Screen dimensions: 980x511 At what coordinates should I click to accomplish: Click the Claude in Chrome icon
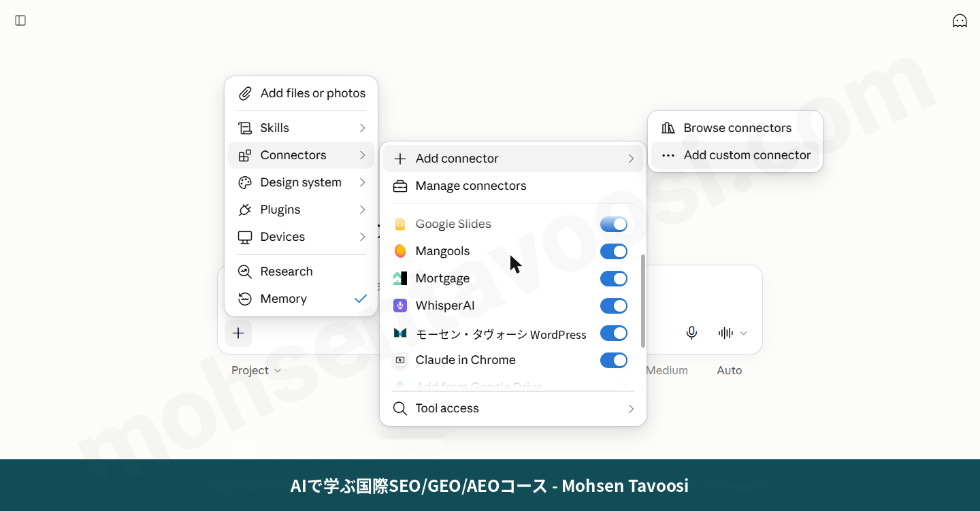(x=400, y=360)
